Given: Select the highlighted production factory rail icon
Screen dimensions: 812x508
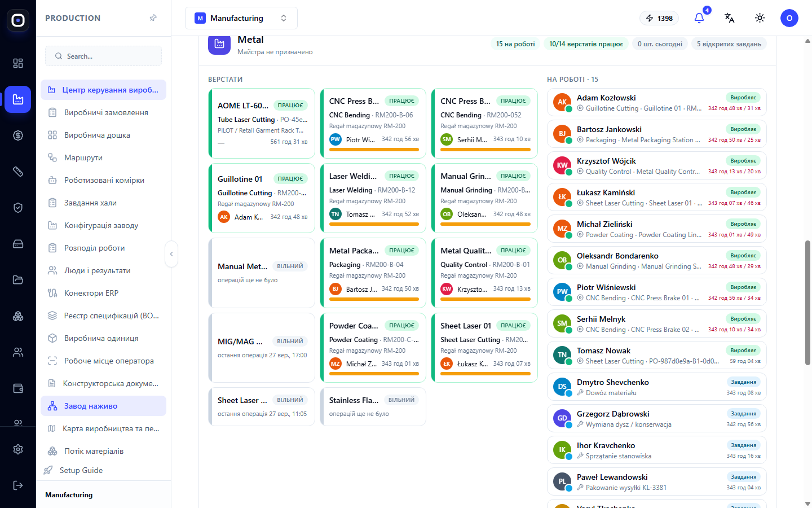Looking at the screenshot, I should [18, 99].
